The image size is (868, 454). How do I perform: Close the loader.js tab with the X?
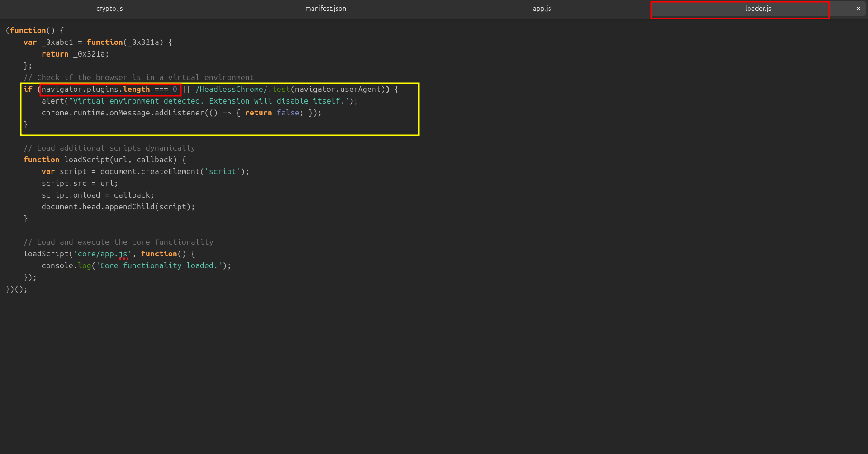click(x=858, y=9)
